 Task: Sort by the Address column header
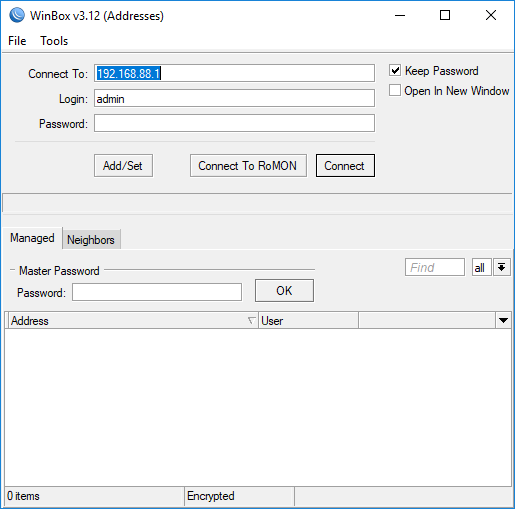coord(133,321)
